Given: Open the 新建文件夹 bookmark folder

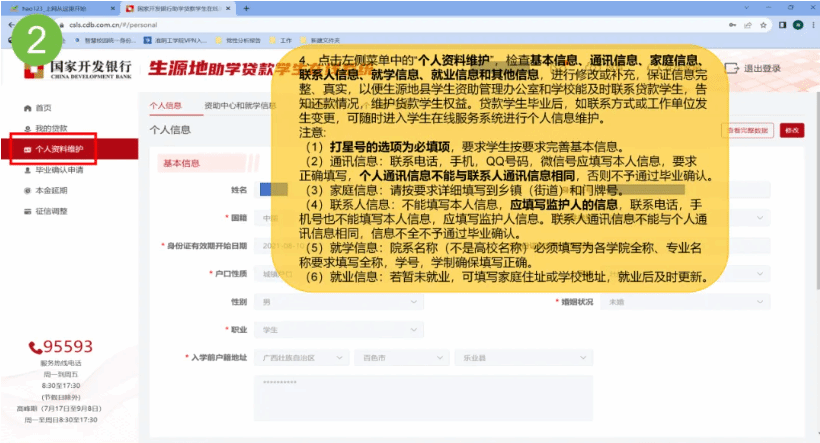Looking at the screenshot, I should click(x=320, y=40).
